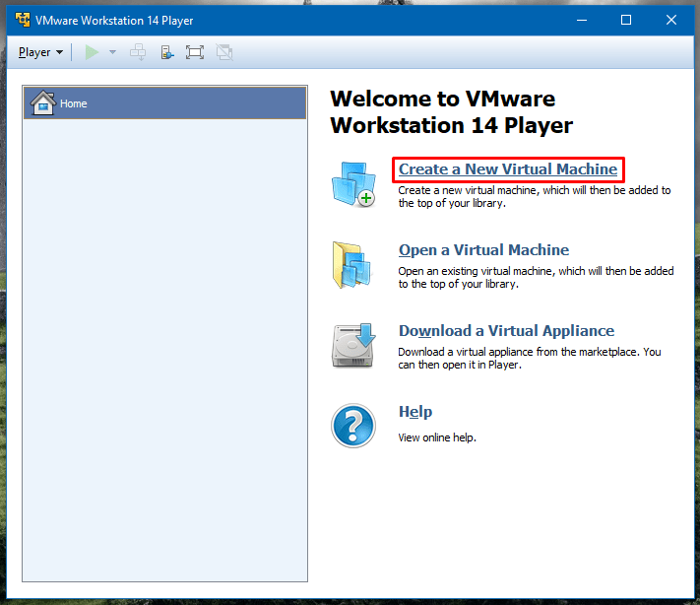Click the 'View online help.' text

tap(437, 437)
